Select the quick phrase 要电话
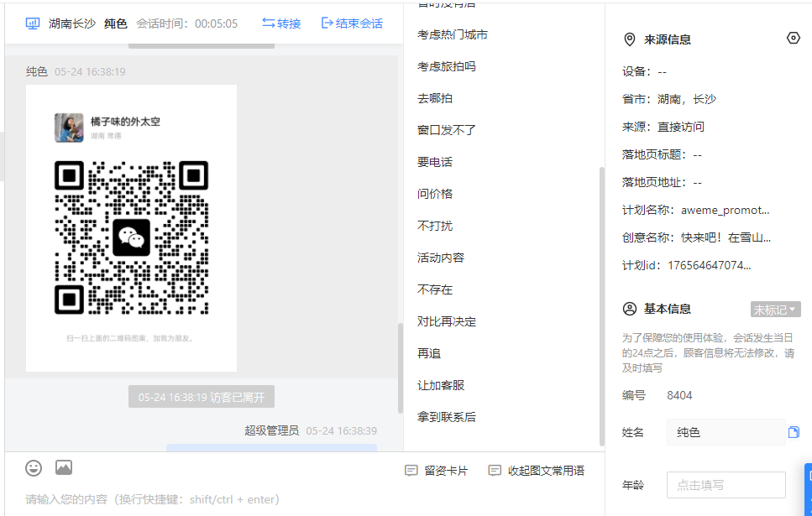Viewport: 812px width, 516px height. pyautogui.click(x=435, y=162)
